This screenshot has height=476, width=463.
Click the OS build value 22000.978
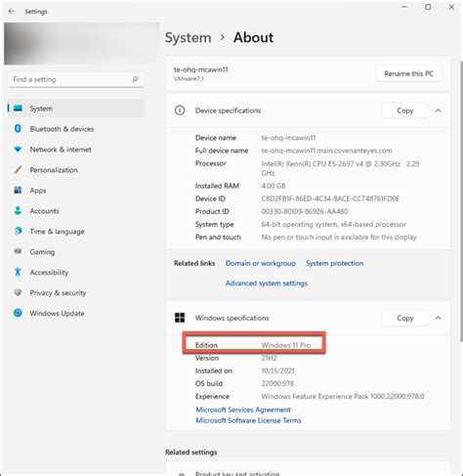click(x=277, y=383)
